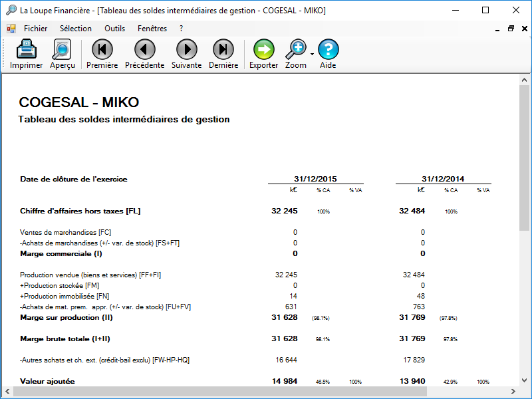
Task: Click 'Marge brute totale (I+II)' row label
Action: click(x=65, y=339)
